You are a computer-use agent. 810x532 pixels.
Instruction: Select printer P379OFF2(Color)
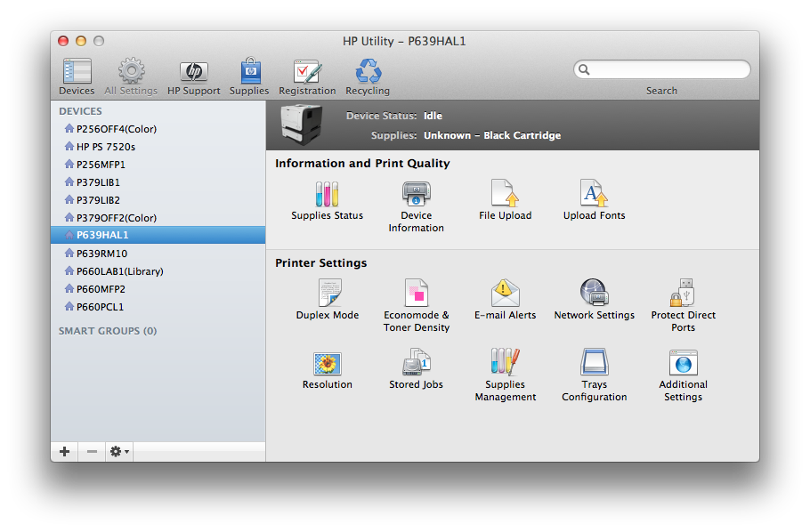click(158, 217)
